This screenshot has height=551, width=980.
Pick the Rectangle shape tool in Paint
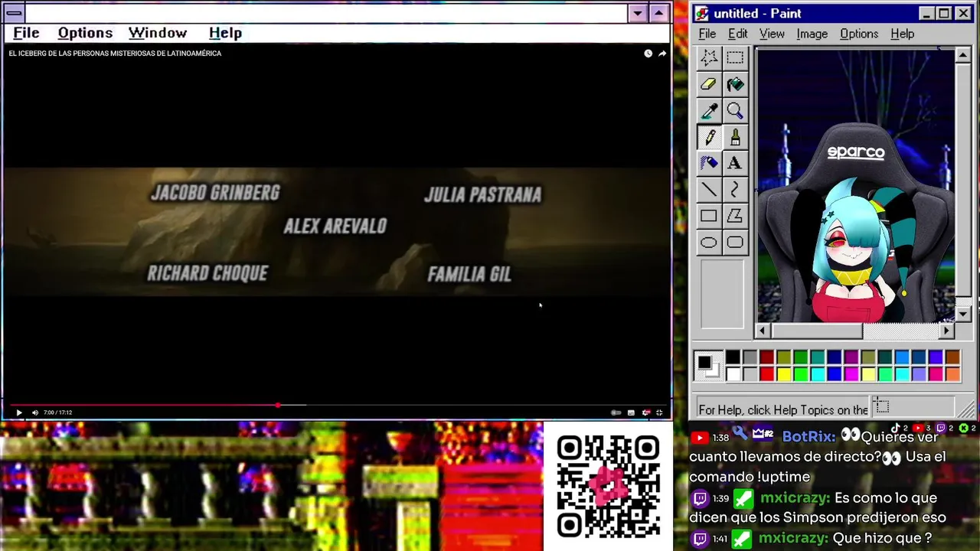(709, 216)
